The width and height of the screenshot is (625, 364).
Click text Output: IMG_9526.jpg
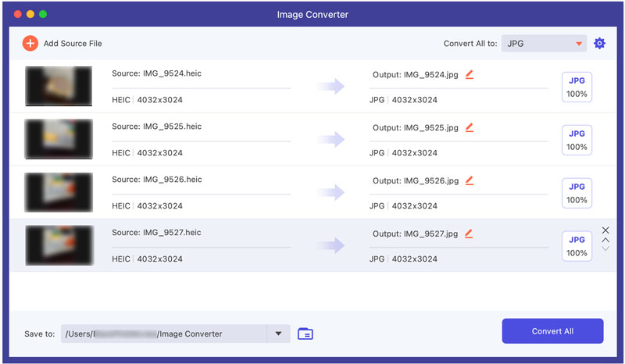[416, 180]
